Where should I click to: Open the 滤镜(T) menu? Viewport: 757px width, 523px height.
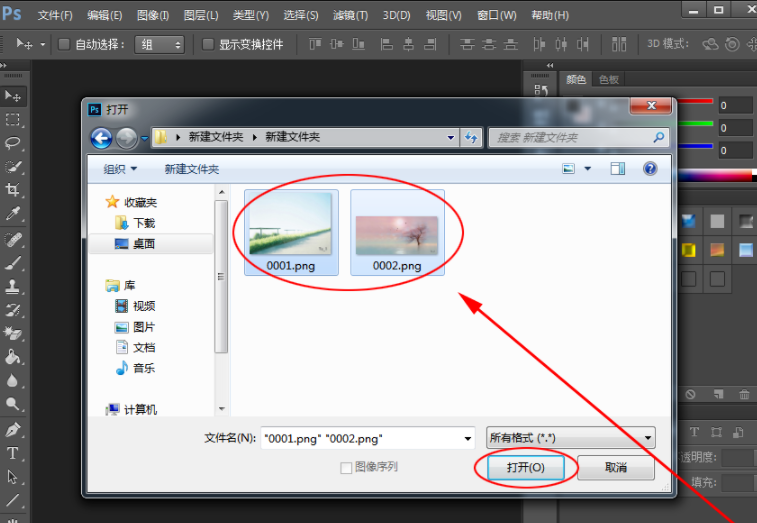click(349, 16)
